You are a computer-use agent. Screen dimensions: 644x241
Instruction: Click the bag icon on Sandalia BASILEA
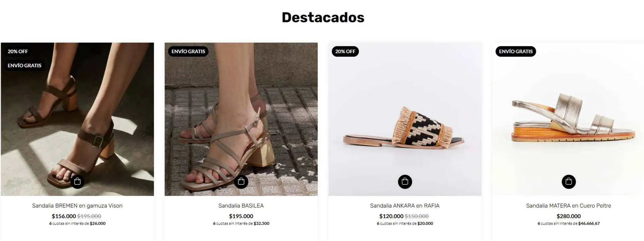[x=241, y=182]
